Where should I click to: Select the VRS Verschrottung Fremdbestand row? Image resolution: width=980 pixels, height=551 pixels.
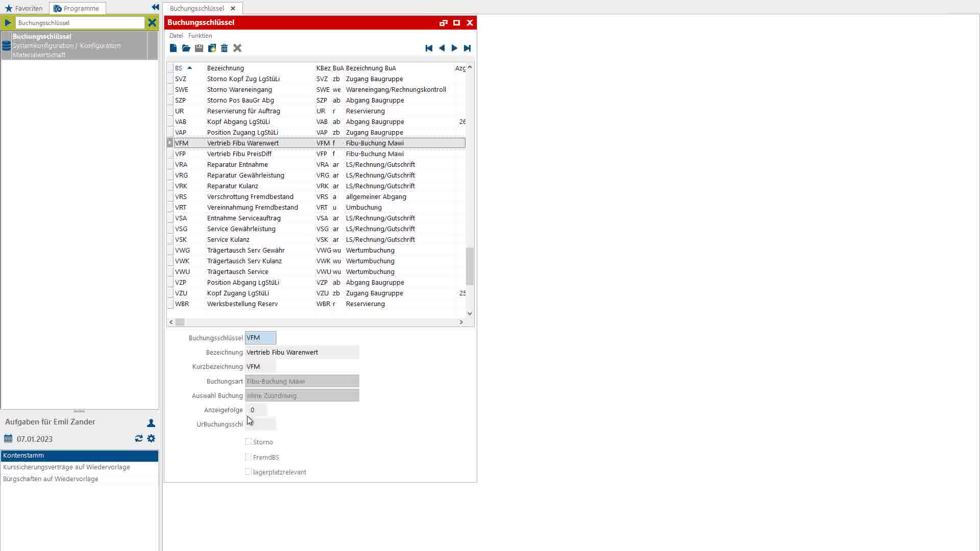pos(320,197)
